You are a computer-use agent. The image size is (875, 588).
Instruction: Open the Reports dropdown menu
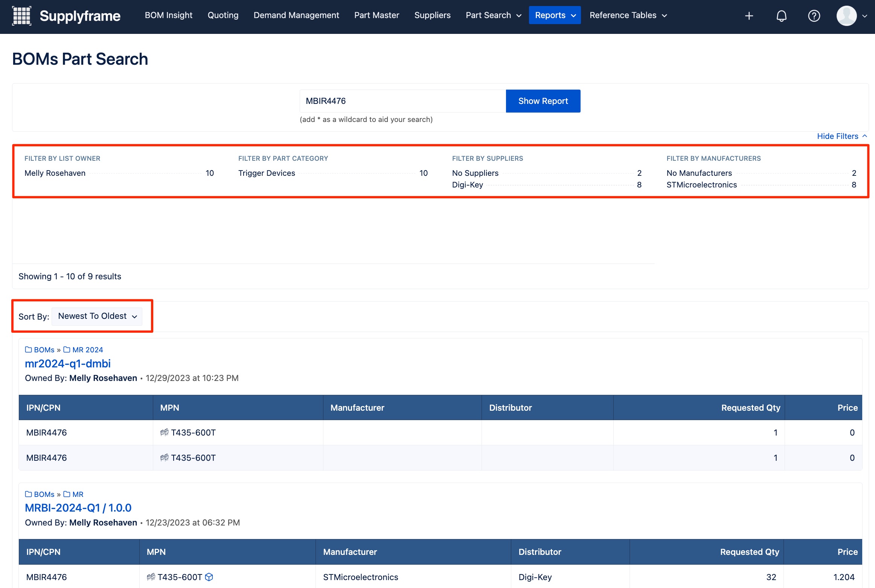tap(555, 15)
